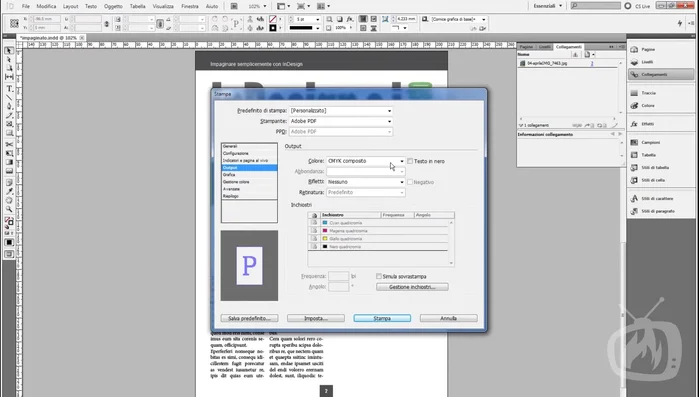Open the Stili di paragrafo panel
This screenshot has width=699, height=397.
(x=660, y=211)
